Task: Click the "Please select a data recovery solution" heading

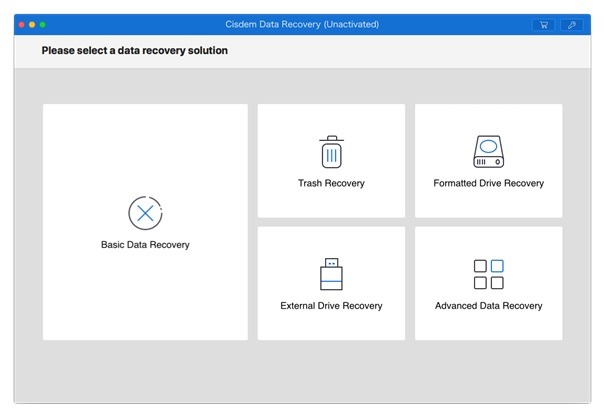Action: pos(134,50)
